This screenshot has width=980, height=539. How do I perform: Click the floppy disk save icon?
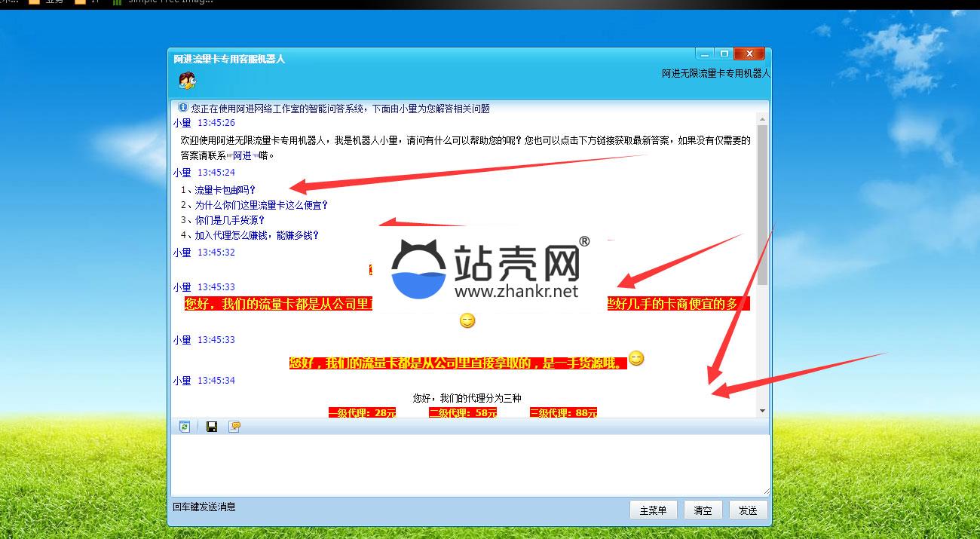212,427
